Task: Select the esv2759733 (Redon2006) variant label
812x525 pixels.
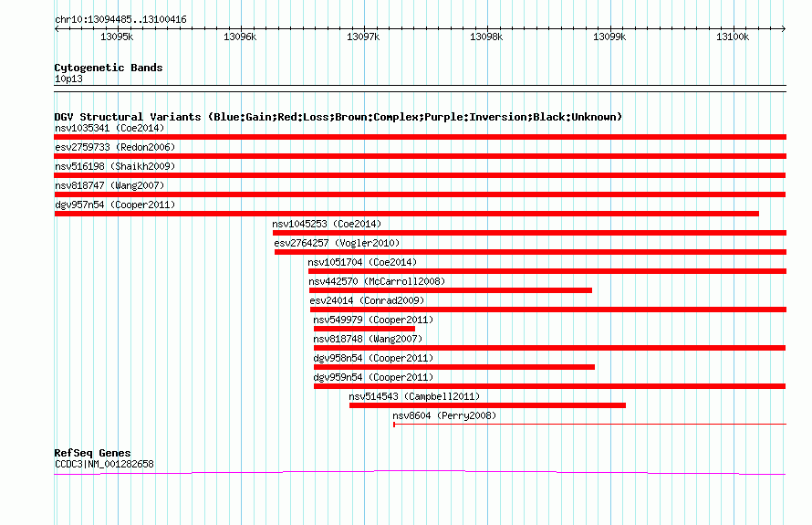Action: point(115,147)
